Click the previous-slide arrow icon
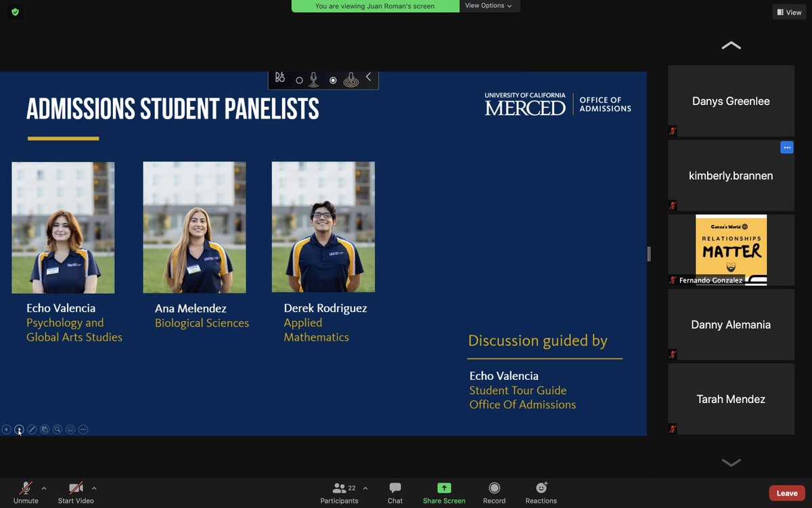 [6, 429]
